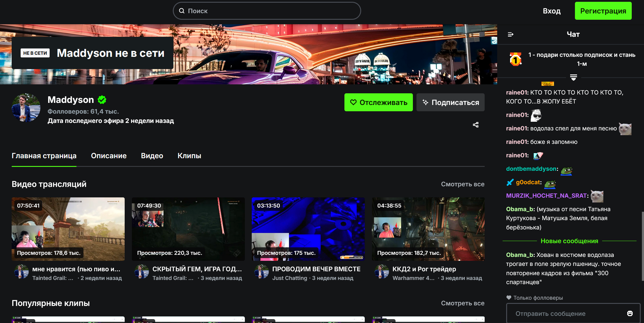The width and height of the screenshot is (644, 323).
Task: Click the Just Chatting category link
Action: pyautogui.click(x=290, y=278)
